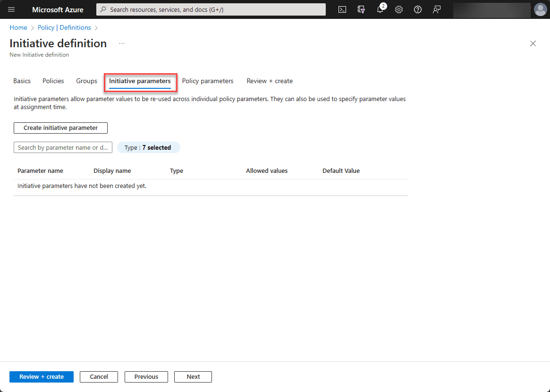
Task: Click the New Initiative definition subtitle
Action: (x=39, y=55)
